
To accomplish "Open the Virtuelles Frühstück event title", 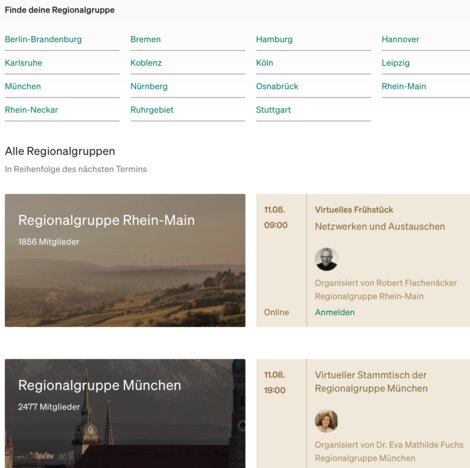I will pyautogui.click(x=354, y=210).
